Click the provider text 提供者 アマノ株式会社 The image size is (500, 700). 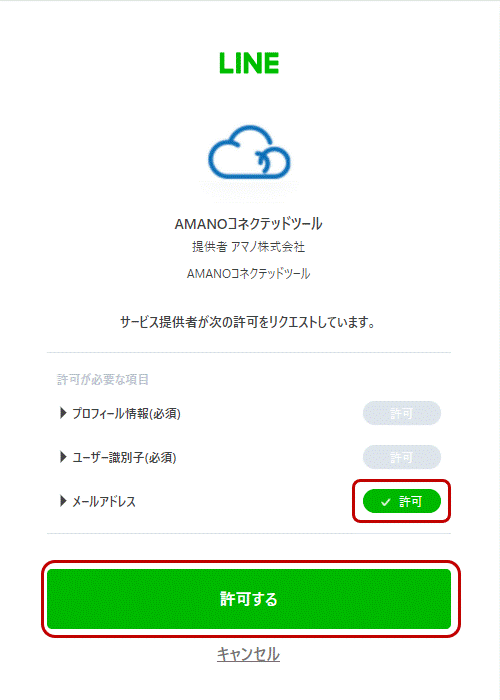pos(249,247)
